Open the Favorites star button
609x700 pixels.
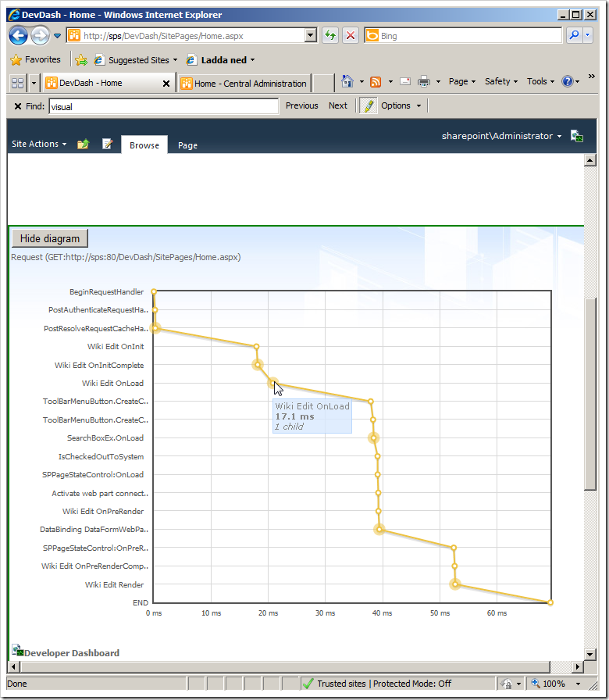tap(36, 59)
